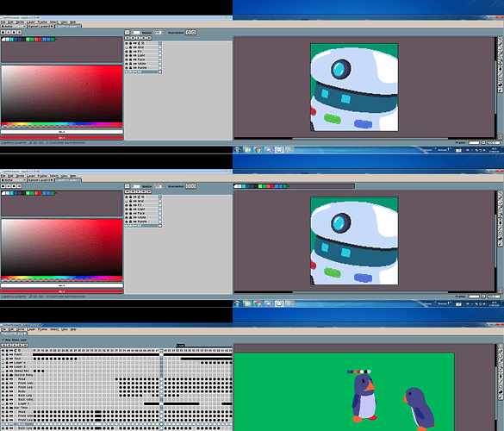Screen dimensions: 504x431
Task: Open Chrome from the upper Windows taskbar
Action: 258,150
